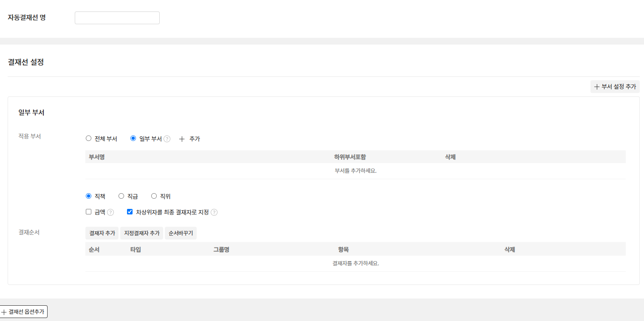
Task: Open help tooltip for 차상위자를 최종 결재자로 지정
Action: (214, 212)
